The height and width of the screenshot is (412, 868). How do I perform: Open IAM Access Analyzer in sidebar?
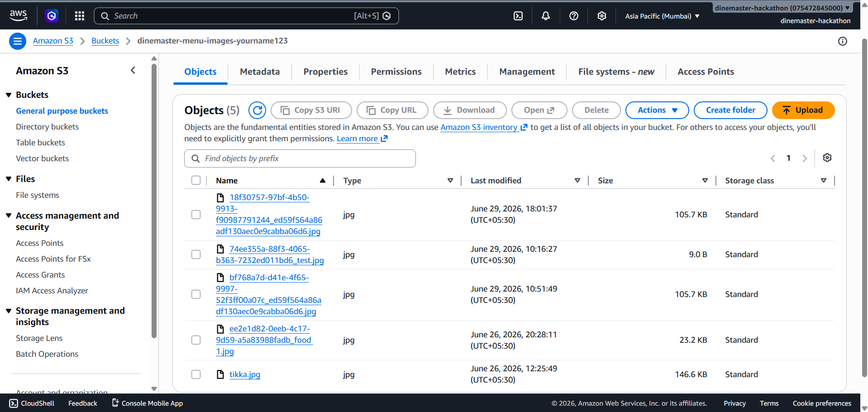click(52, 291)
